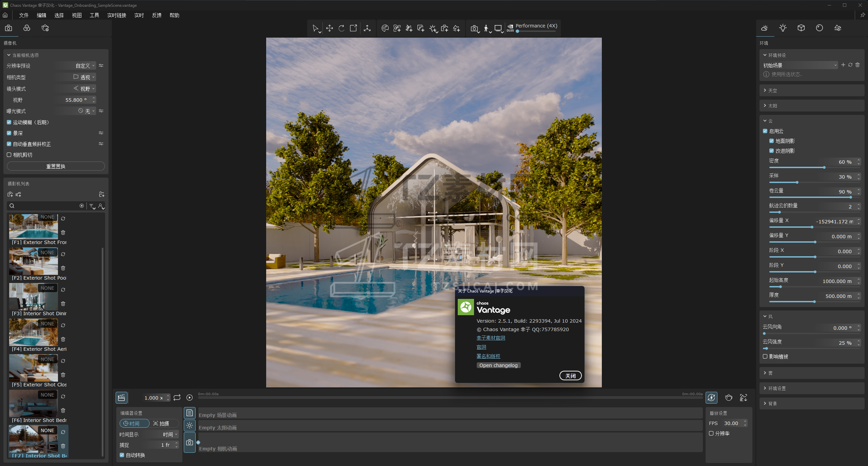868x466 pixels.
Task: Click the move tool icon
Action: point(330,28)
